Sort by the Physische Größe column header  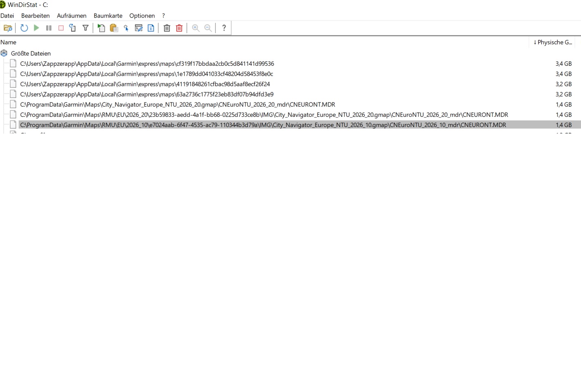(552, 42)
